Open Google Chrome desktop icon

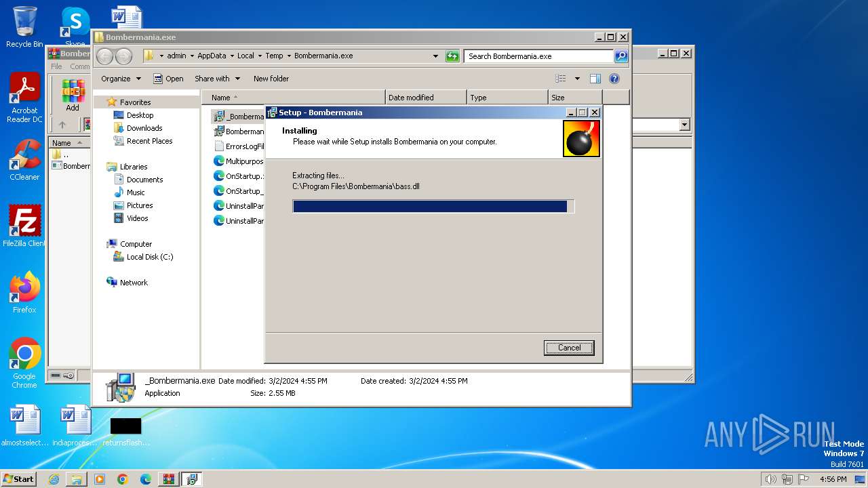24,363
